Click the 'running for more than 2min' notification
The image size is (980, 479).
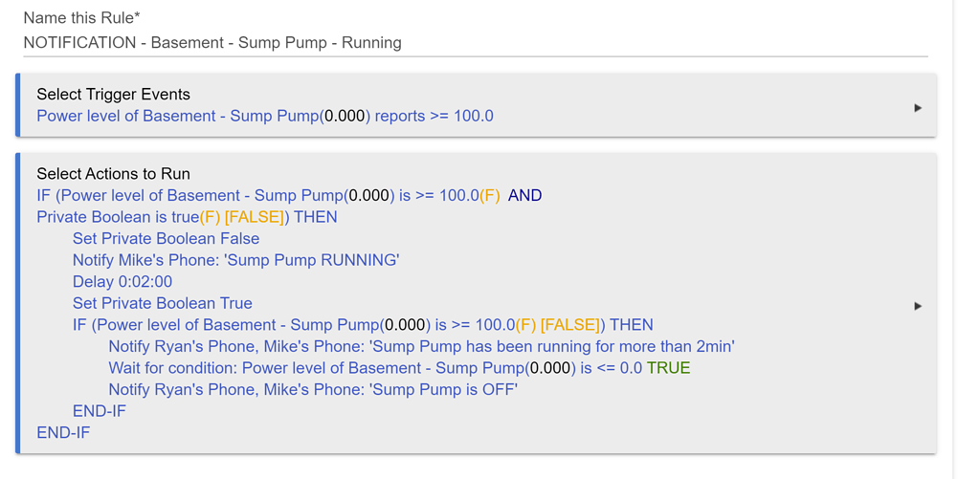coord(421,346)
